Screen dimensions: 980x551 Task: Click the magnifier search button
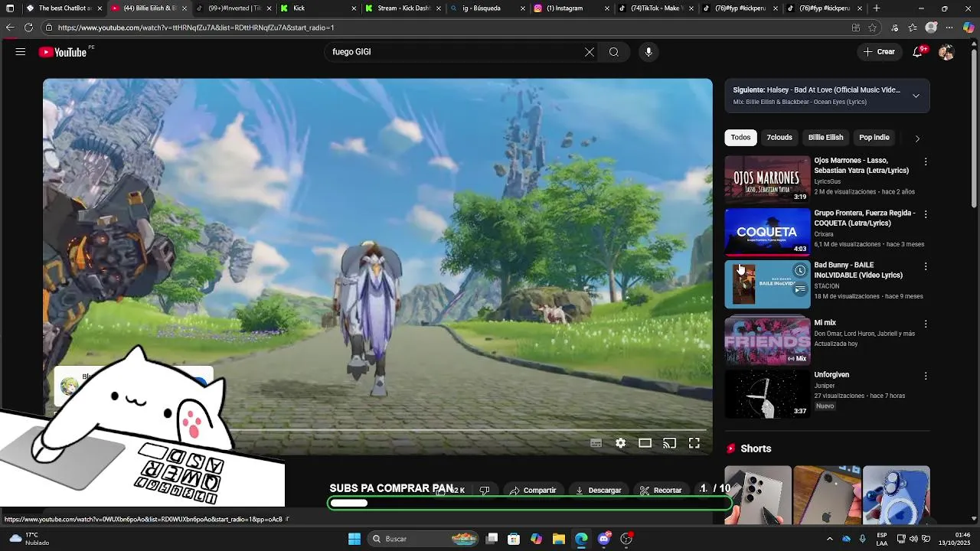pyautogui.click(x=614, y=52)
